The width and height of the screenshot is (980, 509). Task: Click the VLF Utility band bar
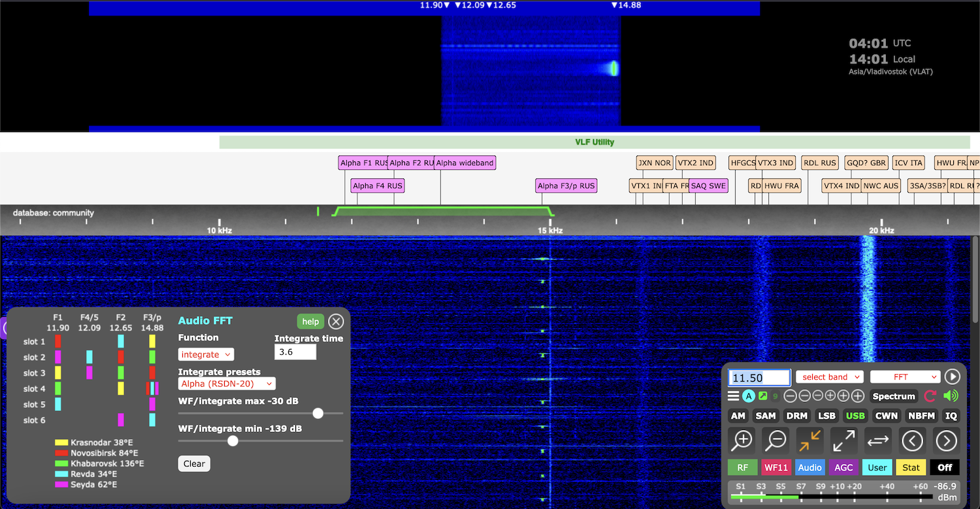[595, 142]
